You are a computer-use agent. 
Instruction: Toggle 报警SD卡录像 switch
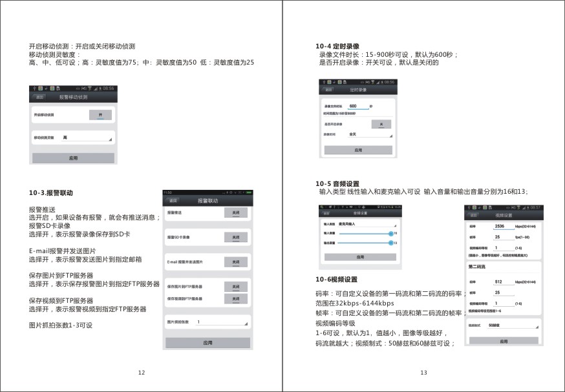pos(236,237)
